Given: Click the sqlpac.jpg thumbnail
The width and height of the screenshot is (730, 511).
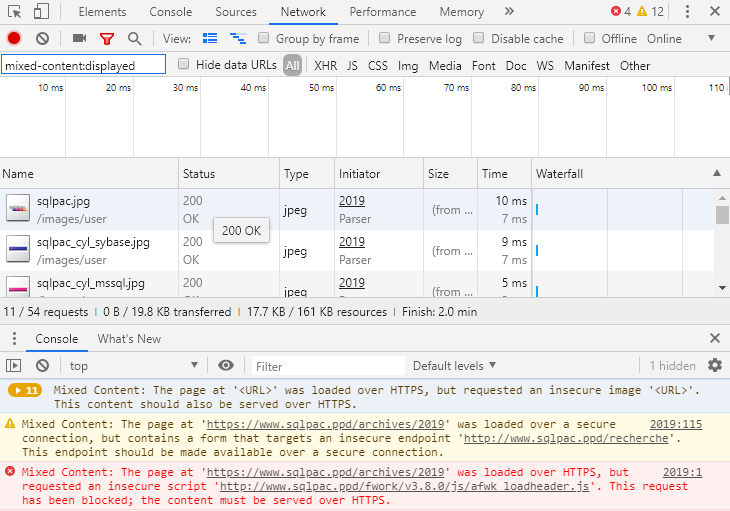Looking at the screenshot, I should (x=18, y=208).
